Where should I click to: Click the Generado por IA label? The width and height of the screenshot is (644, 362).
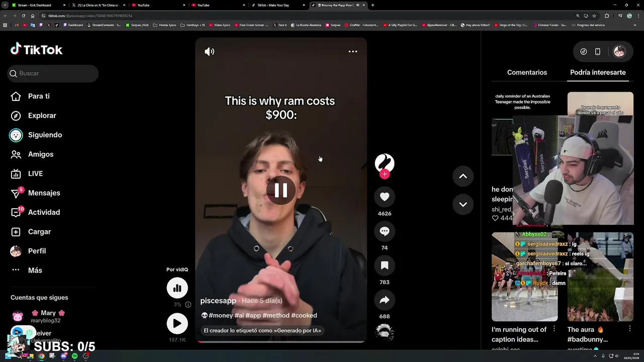click(262, 331)
